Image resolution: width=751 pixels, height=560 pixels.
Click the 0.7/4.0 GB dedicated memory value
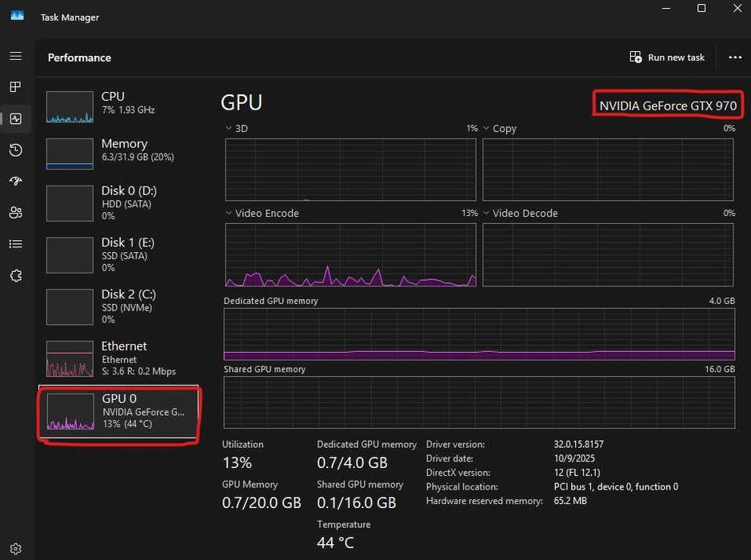pyautogui.click(x=352, y=462)
